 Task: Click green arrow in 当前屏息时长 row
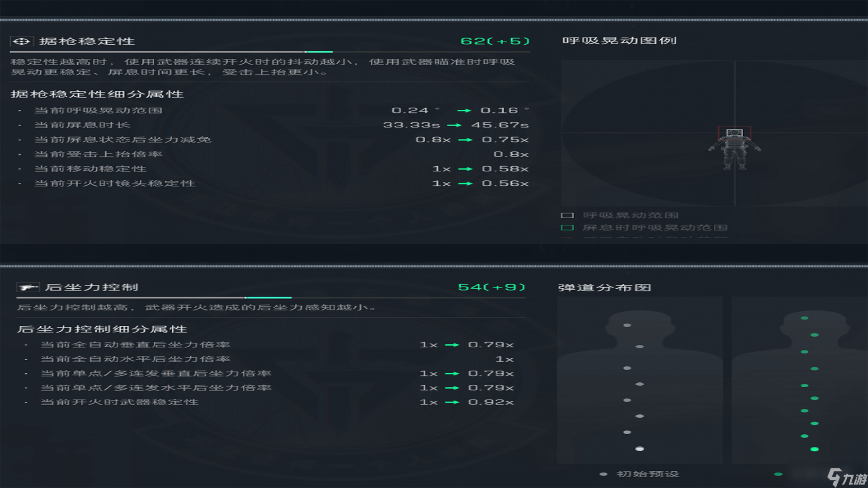[454, 125]
